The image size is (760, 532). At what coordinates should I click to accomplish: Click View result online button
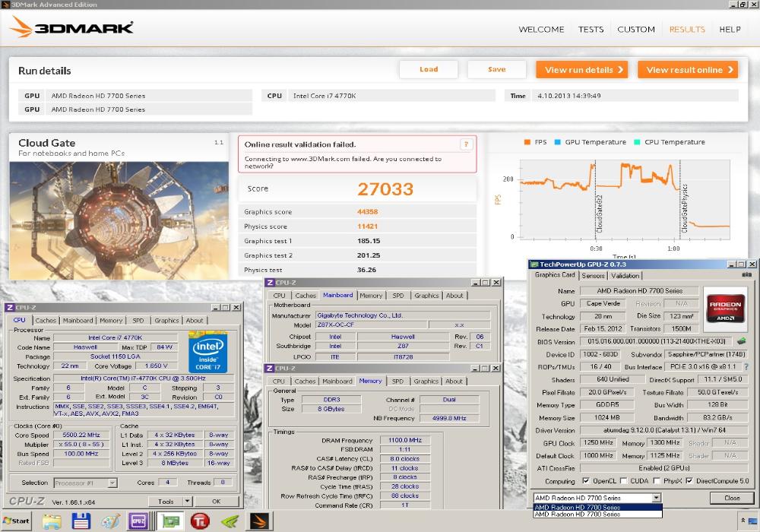(x=688, y=70)
